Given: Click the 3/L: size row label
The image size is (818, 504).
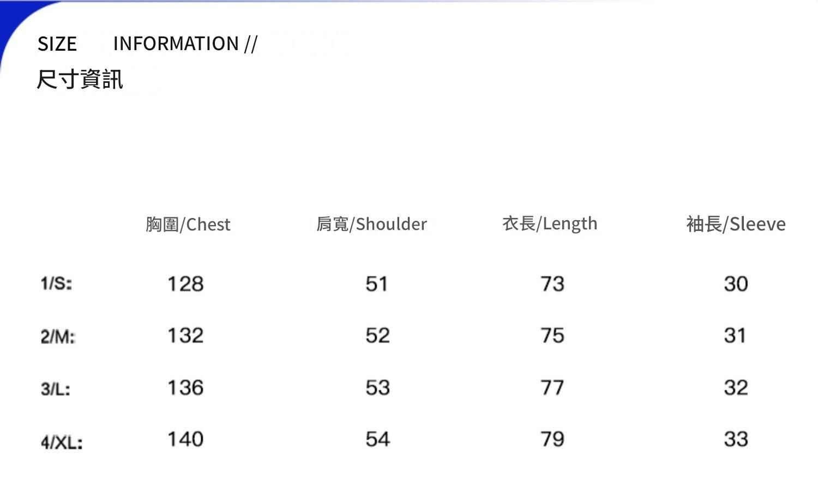Looking at the screenshot, I should (x=56, y=389).
